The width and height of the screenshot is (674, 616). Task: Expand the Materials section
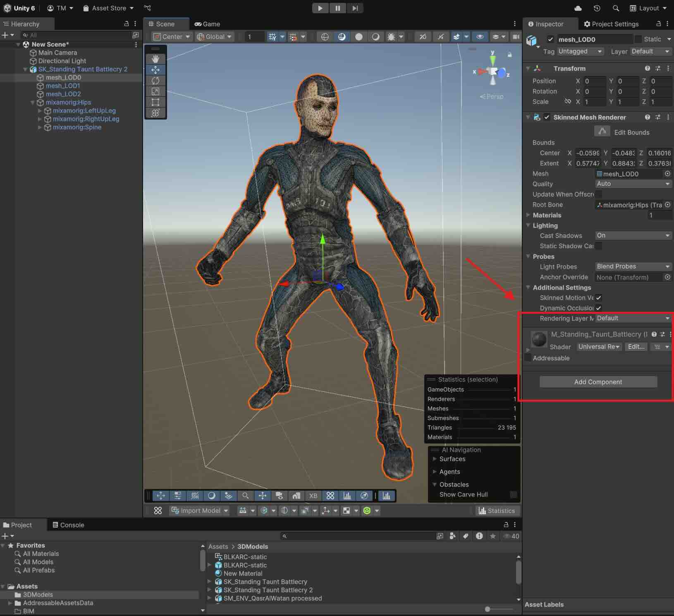point(528,215)
